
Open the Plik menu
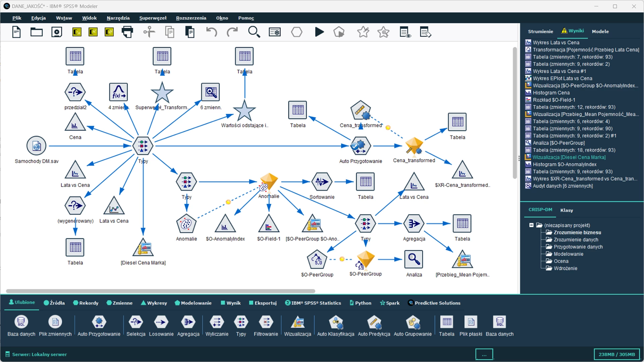(17, 18)
